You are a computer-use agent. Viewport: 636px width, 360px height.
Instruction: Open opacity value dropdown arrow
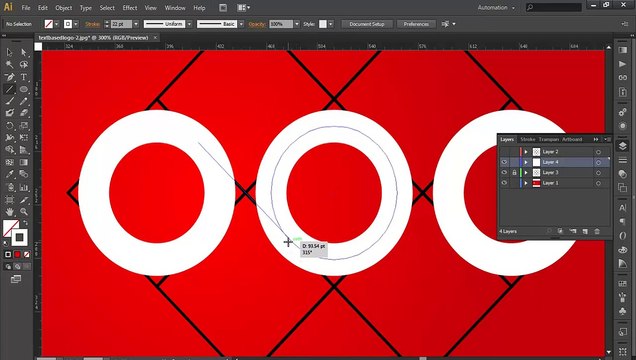tap(297, 24)
